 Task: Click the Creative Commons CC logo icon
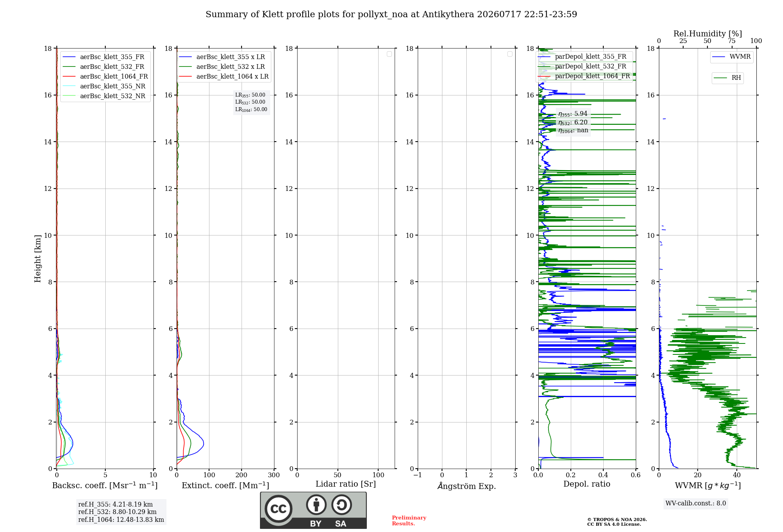tap(278, 509)
